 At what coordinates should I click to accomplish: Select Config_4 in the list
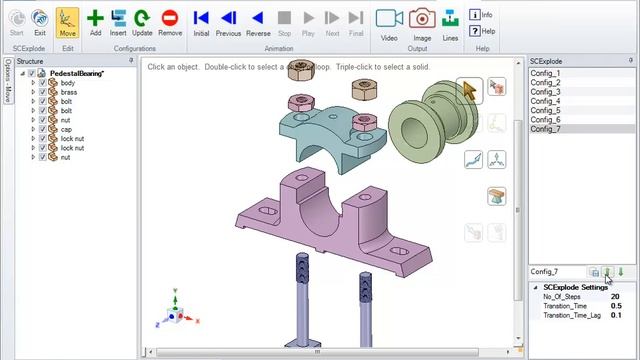point(582,101)
